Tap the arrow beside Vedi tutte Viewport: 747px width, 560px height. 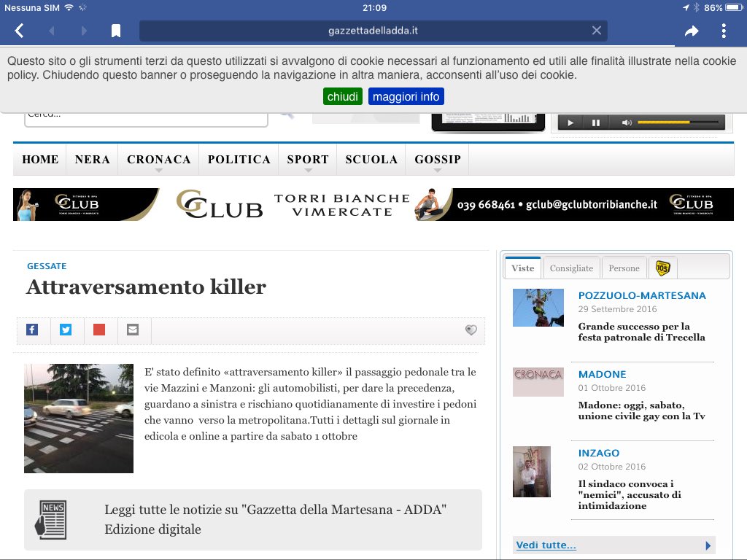tap(708, 545)
